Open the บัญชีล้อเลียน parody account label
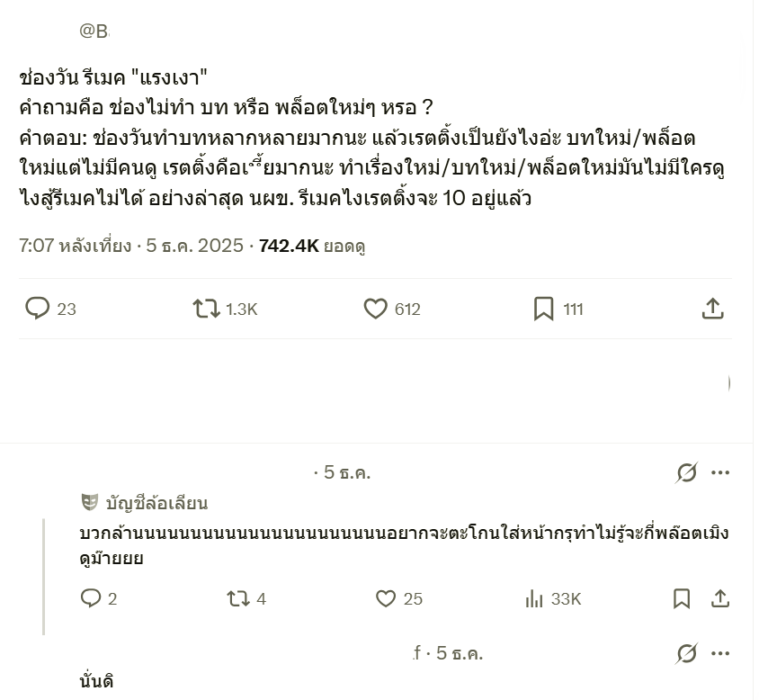 coord(156,503)
